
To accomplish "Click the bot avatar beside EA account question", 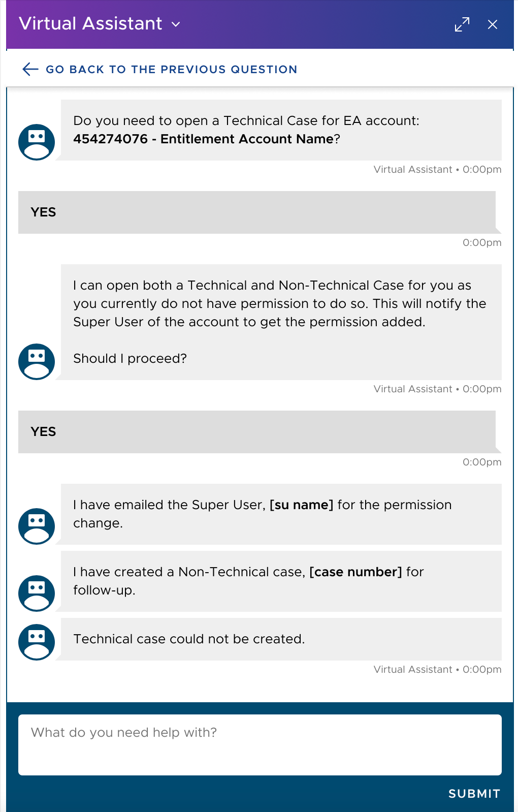I will (37, 142).
